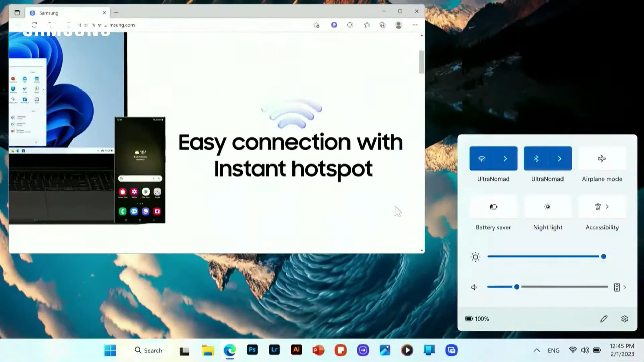Open Edge settings and more menu
Image resolution: width=644 pixels, height=362 pixels.
click(415, 25)
